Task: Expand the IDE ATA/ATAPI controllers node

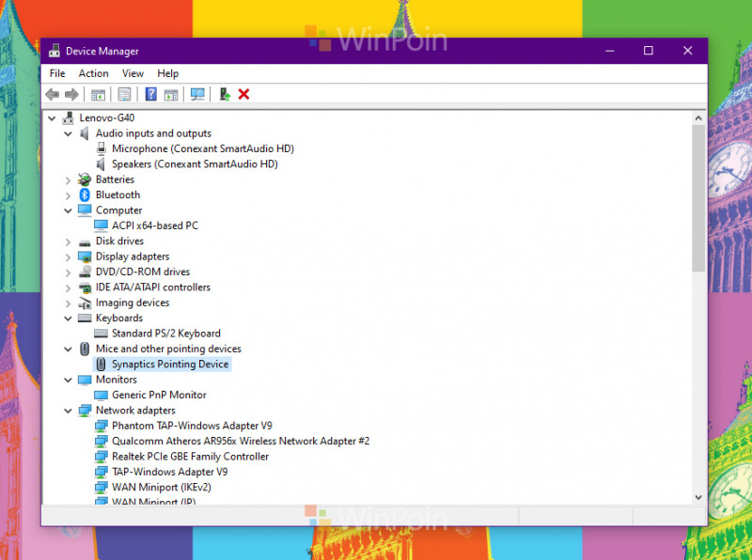Action: coord(68,288)
